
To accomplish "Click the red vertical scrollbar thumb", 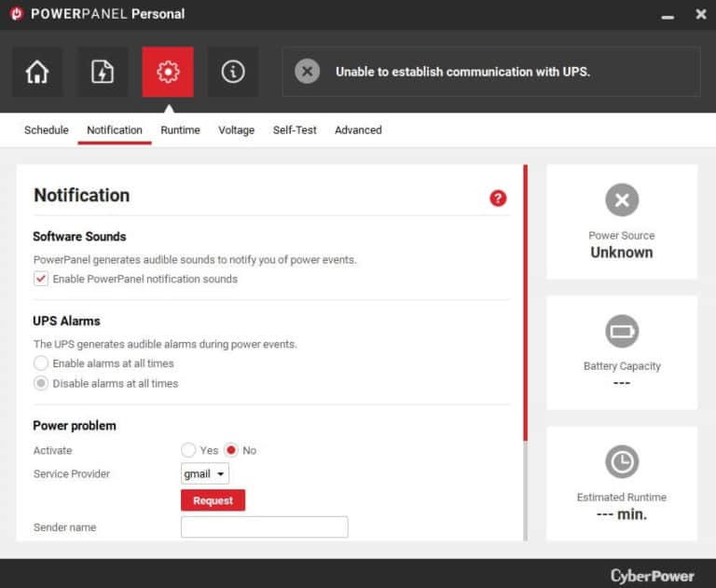I will pyautogui.click(x=525, y=303).
